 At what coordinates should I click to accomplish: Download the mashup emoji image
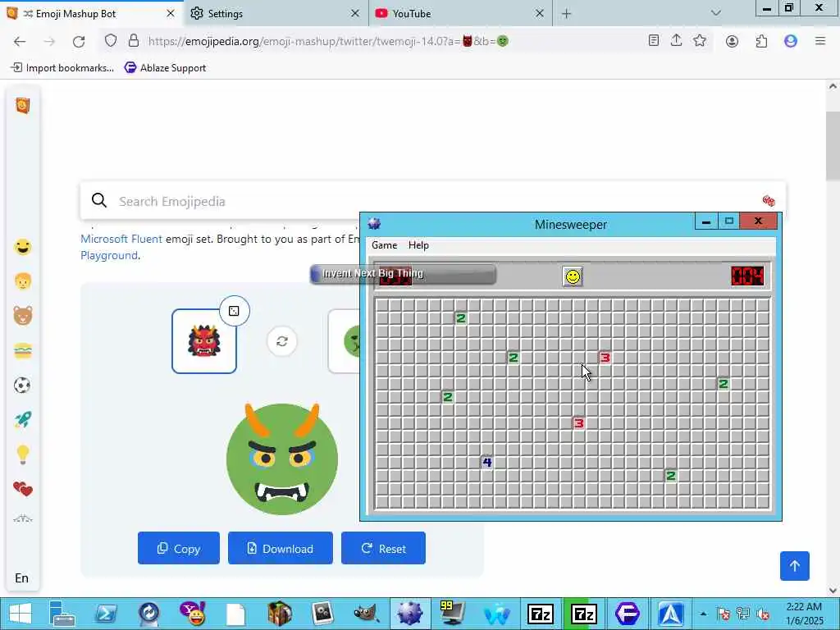(281, 548)
